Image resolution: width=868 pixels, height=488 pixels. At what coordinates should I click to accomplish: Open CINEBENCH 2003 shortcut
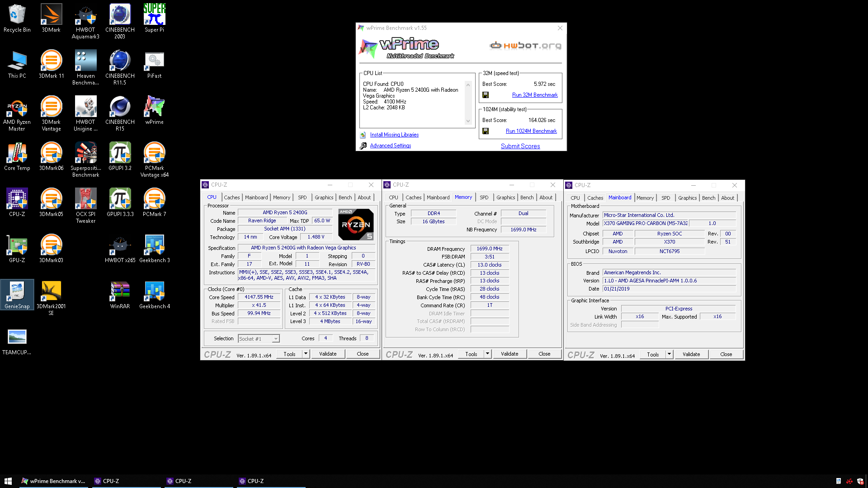(x=120, y=22)
